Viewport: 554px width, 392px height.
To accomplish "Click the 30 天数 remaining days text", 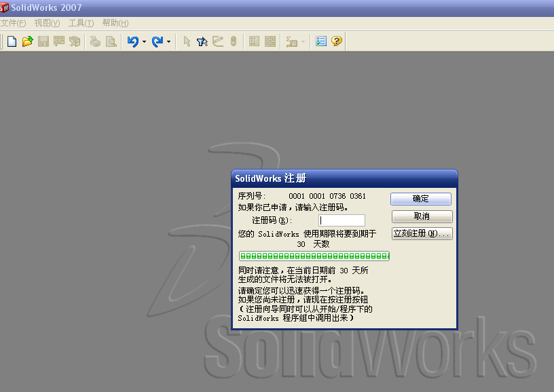I will (x=313, y=244).
